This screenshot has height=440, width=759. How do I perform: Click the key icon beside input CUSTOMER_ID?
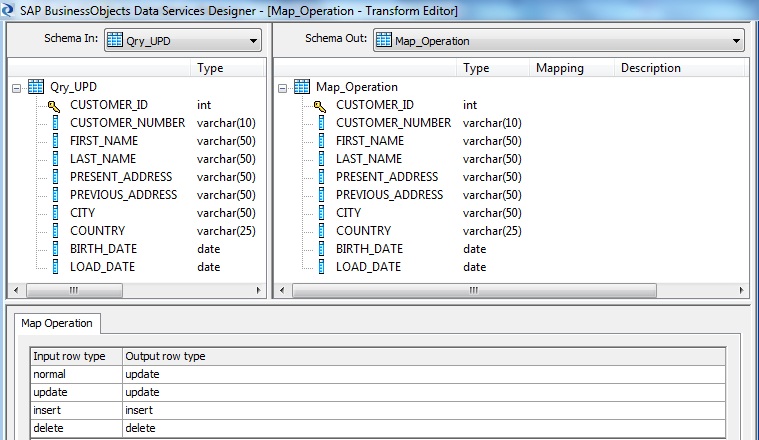(54, 106)
